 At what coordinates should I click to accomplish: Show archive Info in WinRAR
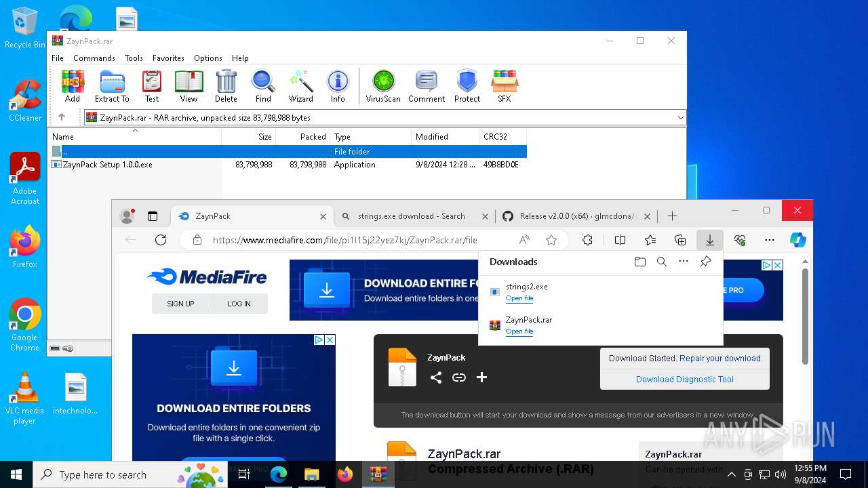338,86
